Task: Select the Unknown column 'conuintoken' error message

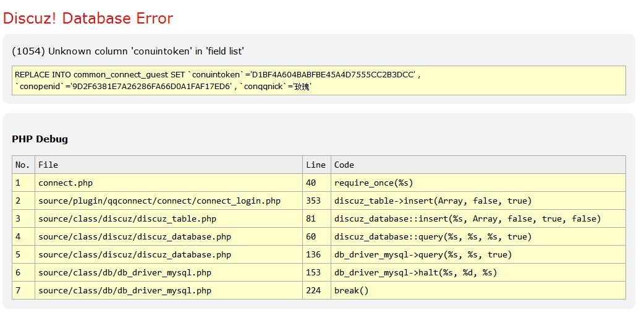Action: coord(128,51)
